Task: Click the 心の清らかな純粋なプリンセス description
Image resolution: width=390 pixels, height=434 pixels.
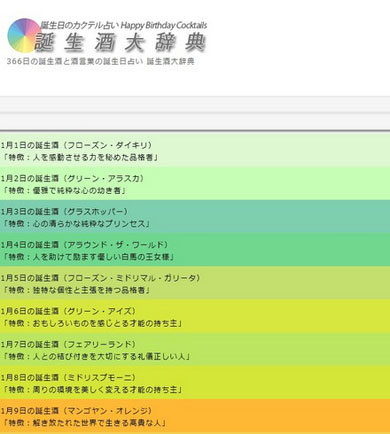Action: tap(76, 224)
